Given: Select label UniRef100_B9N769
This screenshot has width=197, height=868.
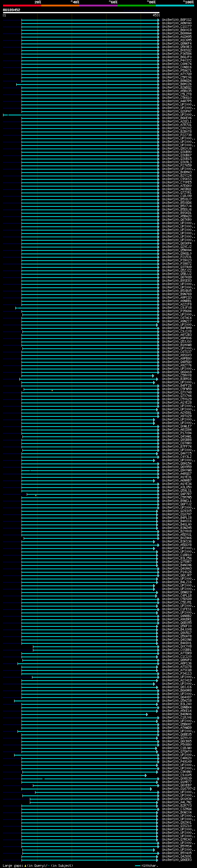Looking at the screenshot, I should (177, 294).
